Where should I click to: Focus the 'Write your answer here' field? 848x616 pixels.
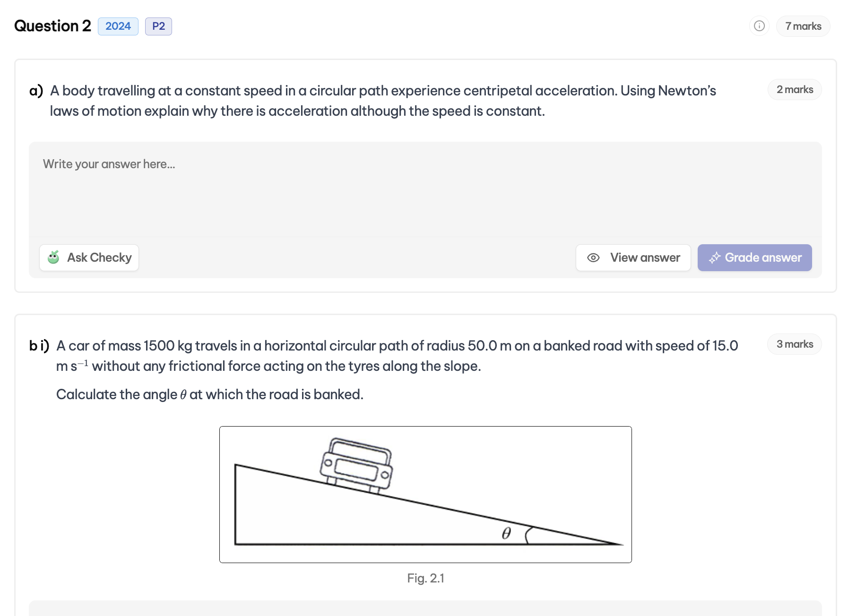[424, 189]
